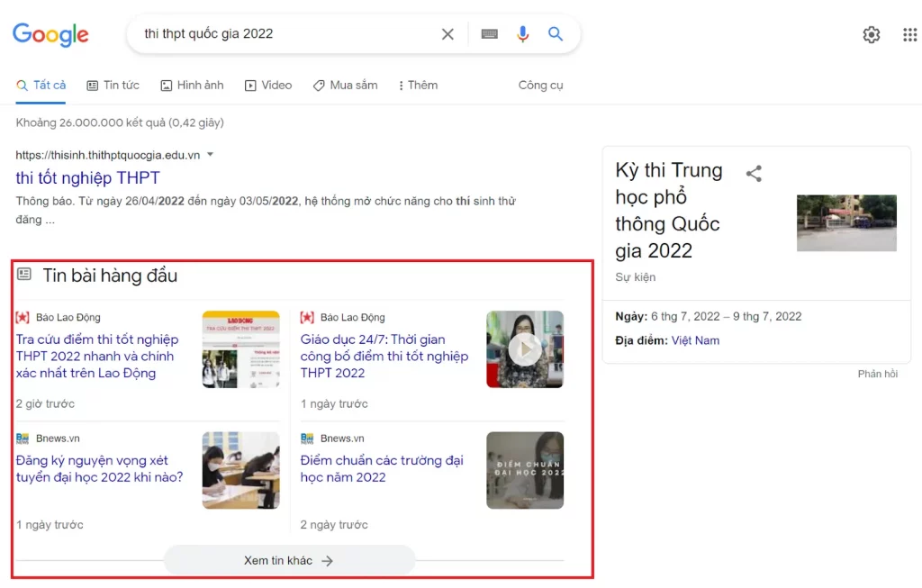Share the Kỳ thi knowledge panel
This screenshot has width=922, height=588.
[x=754, y=174]
